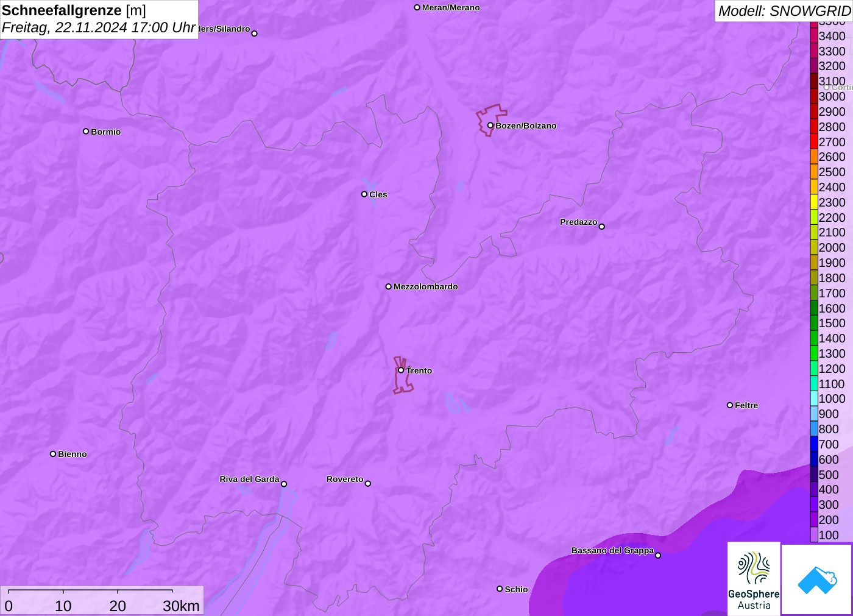Click the Feltre marker dot
This screenshot has width=853, height=616.
[x=730, y=405]
